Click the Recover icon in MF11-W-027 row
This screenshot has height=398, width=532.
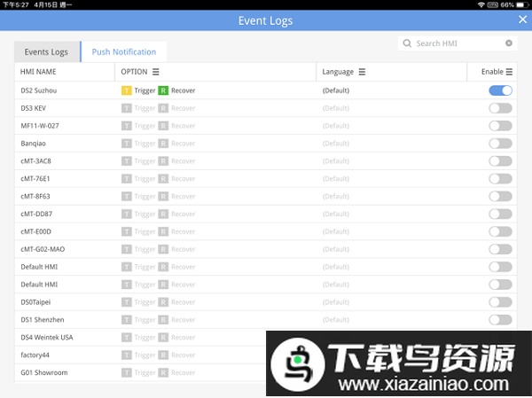(163, 126)
